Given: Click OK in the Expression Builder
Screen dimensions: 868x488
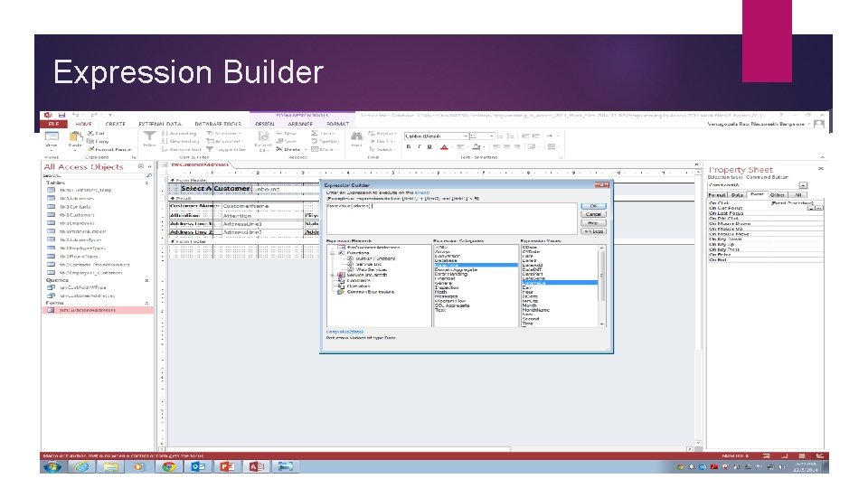Looking at the screenshot, I should [x=593, y=206].
